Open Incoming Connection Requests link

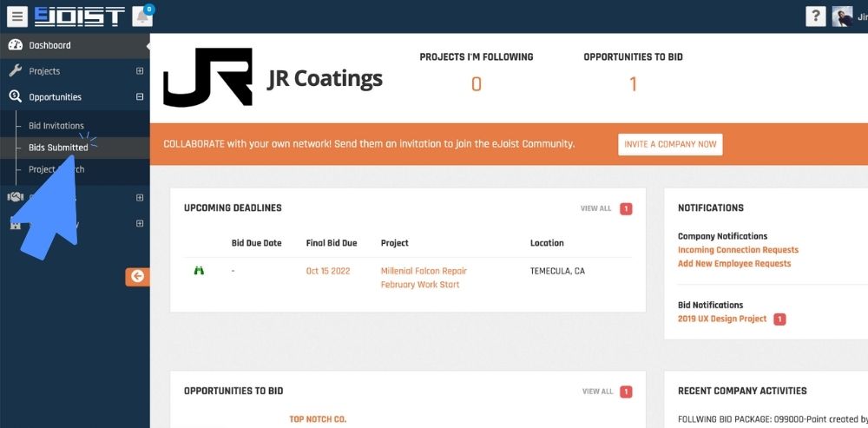tap(738, 250)
